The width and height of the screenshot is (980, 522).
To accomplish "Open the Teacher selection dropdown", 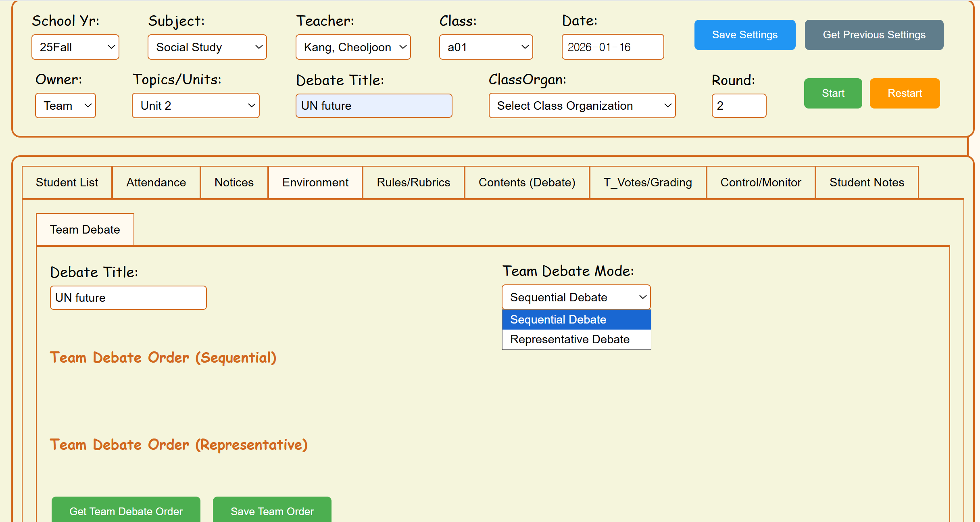I will [353, 47].
